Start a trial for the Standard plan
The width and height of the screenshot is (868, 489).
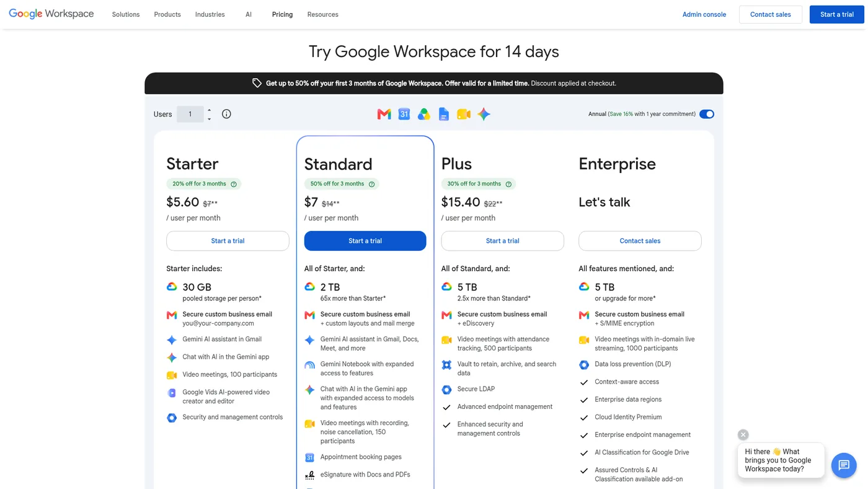365,241
